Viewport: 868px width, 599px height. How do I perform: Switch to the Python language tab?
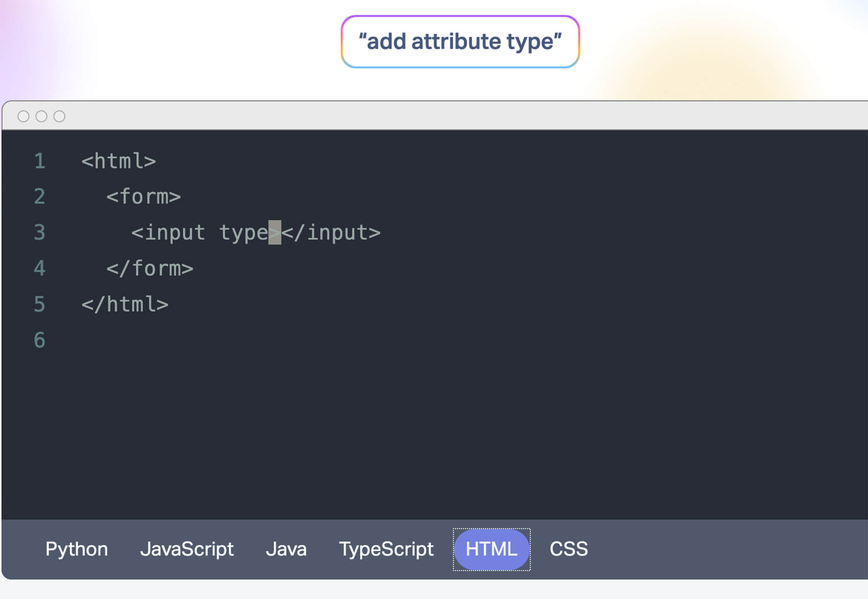[x=77, y=549]
